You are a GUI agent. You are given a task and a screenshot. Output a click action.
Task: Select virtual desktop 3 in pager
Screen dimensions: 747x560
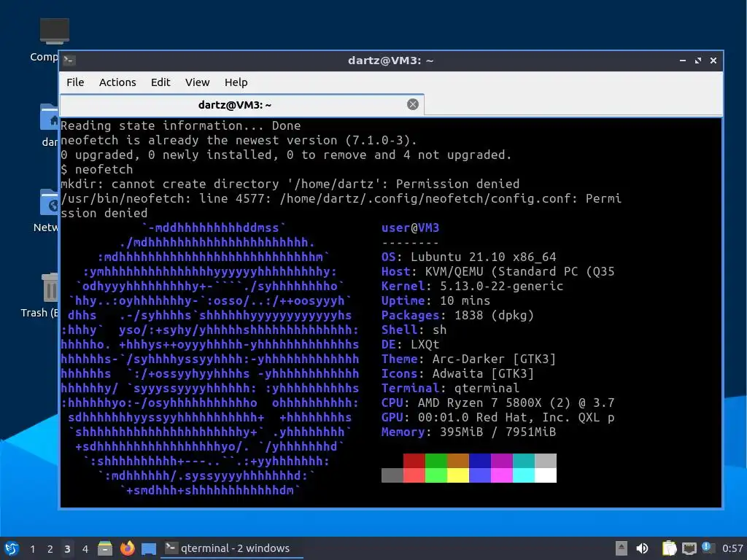pos(67,549)
